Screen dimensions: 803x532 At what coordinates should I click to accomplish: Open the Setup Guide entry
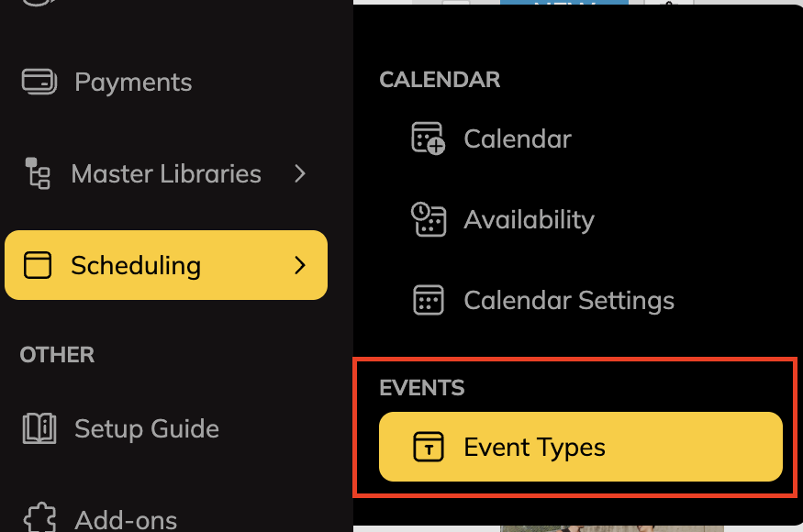pos(146,428)
